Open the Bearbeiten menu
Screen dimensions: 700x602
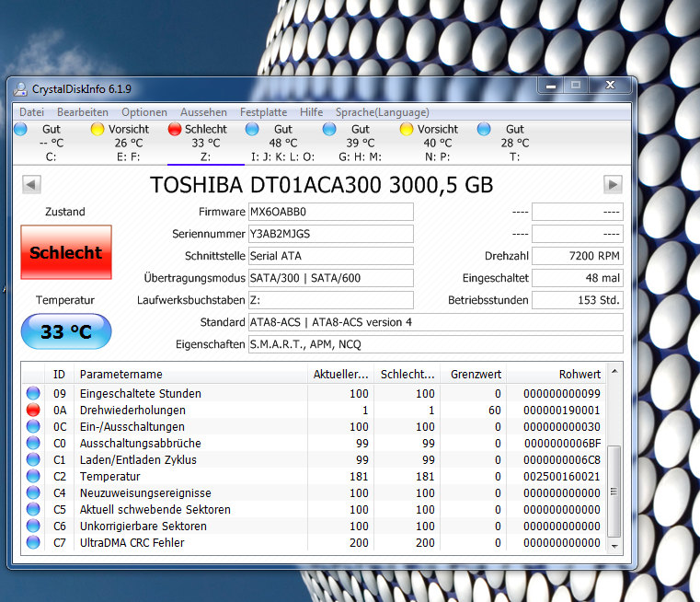[83, 112]
